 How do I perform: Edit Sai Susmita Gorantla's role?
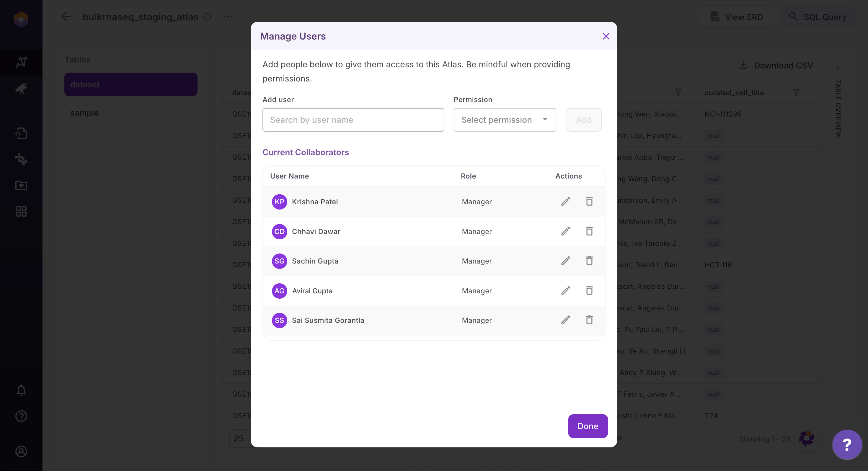click(565, 320)
